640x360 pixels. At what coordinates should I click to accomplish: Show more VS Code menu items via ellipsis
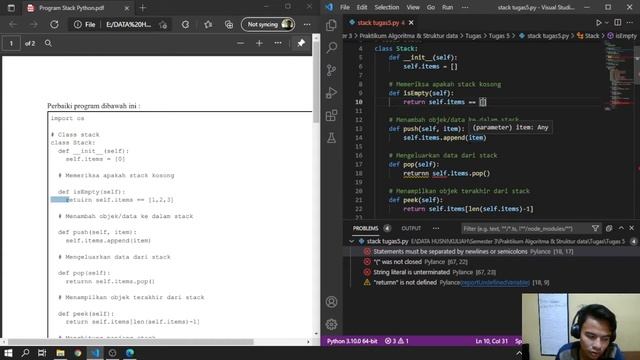[x=465, y=7]
